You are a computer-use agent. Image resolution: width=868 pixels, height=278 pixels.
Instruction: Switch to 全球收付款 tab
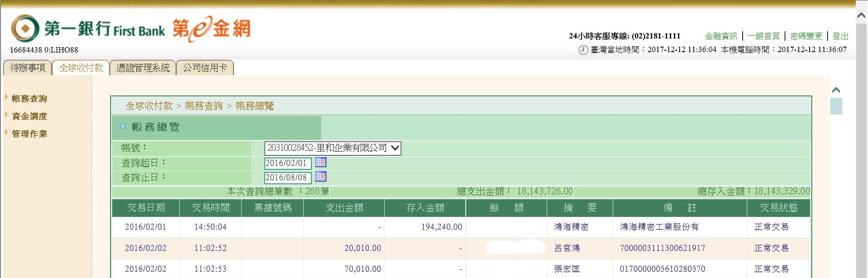[81, 68]
